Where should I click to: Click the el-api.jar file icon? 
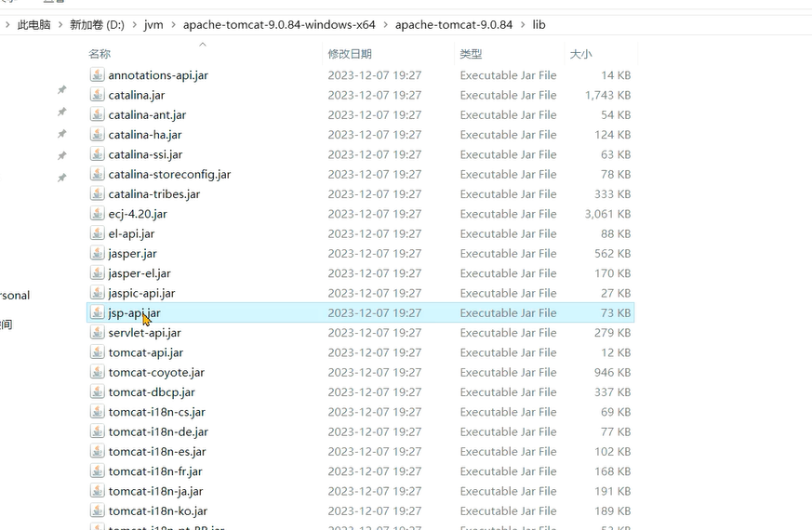click(x=98, y=233)
